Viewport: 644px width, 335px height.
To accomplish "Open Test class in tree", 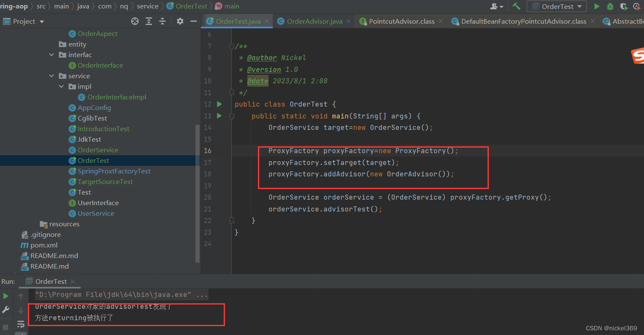I will 84,192.
